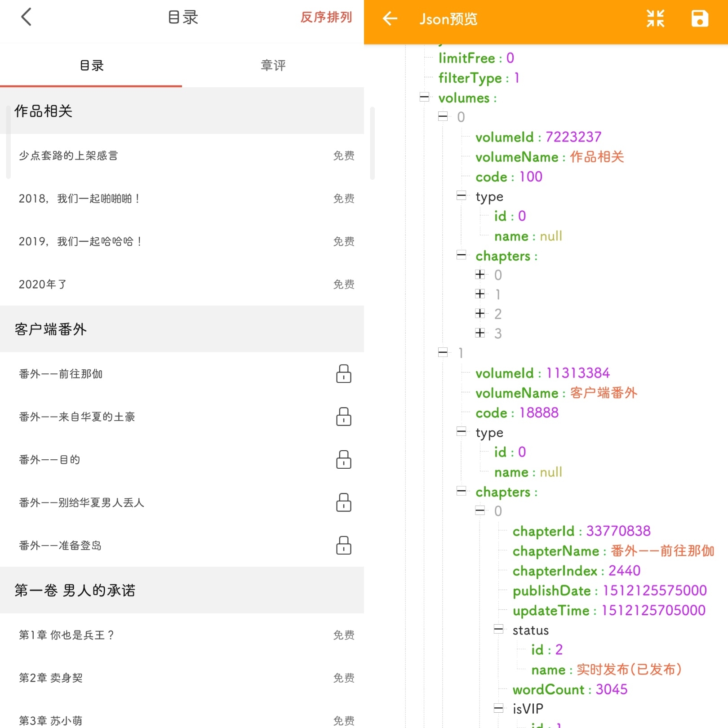The image size is (728, 728).
Task: Tap 免费 next to 第1章 你也是兵王？
Action: pyautogui.click(x=344, y=635)
